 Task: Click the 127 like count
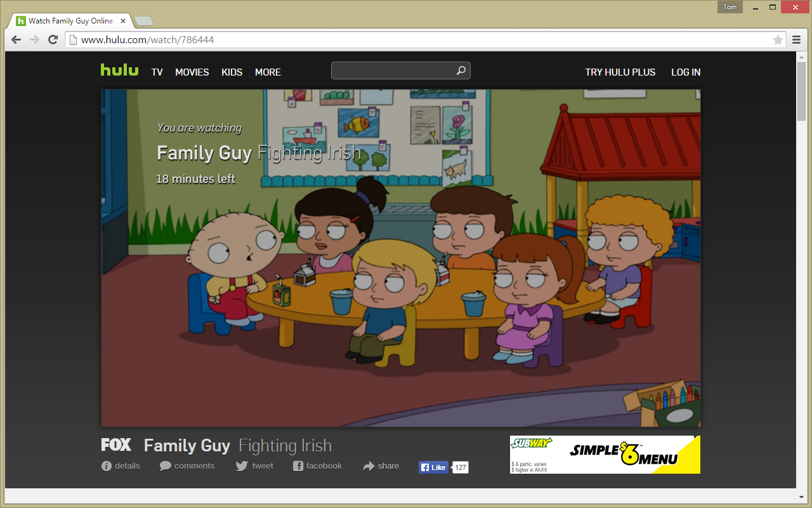point(461,467)
